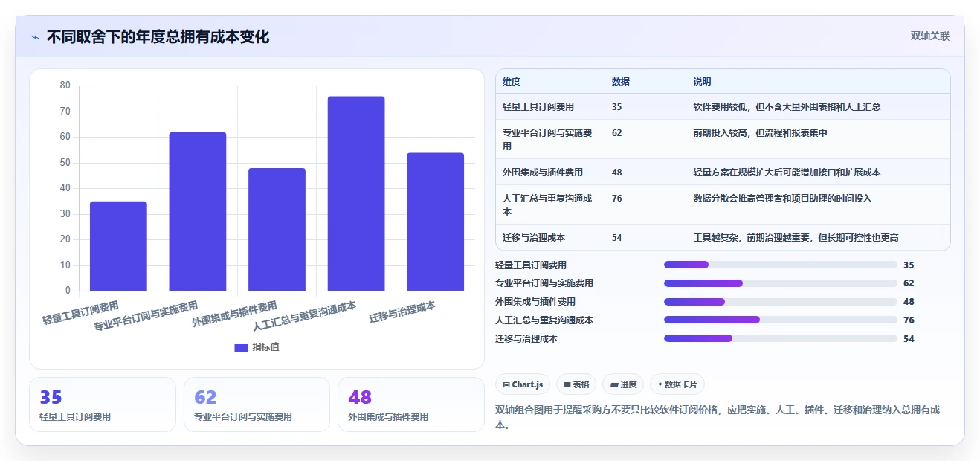The height and width of the screenshot is (461, 980).
Task: Click the 轻量工具订阅费用 bar in chart
Action: tap(118, 246)
